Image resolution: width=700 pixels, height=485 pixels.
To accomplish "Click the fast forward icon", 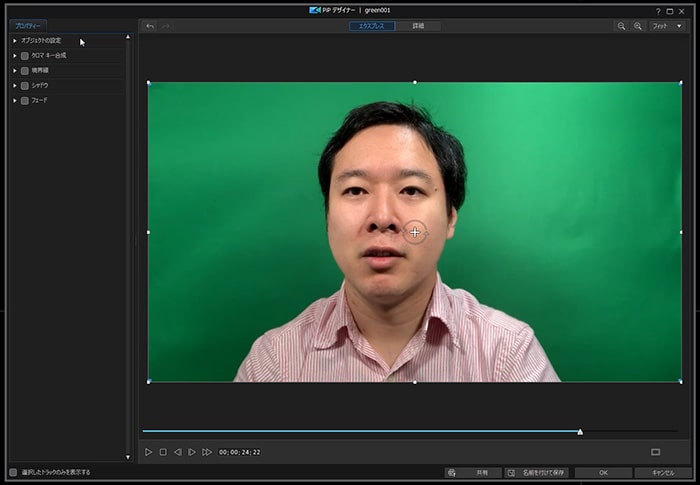I will coord(207,452).
